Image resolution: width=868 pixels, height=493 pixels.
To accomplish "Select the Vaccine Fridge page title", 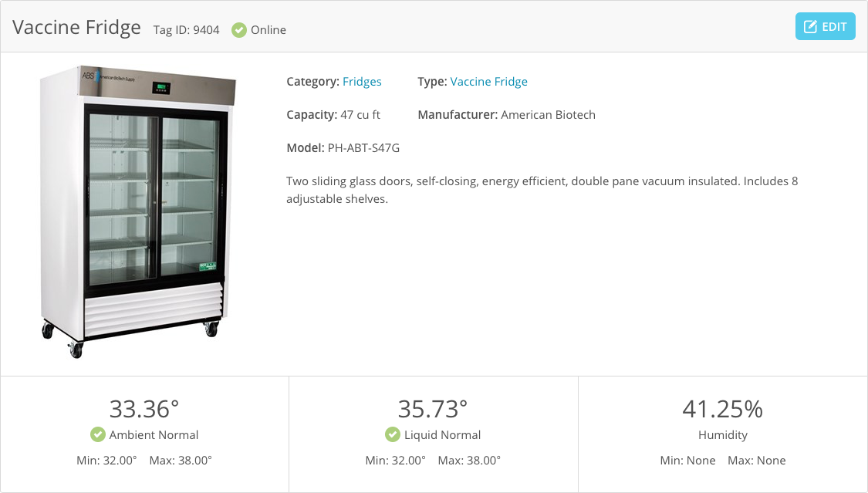I will 76,27.
